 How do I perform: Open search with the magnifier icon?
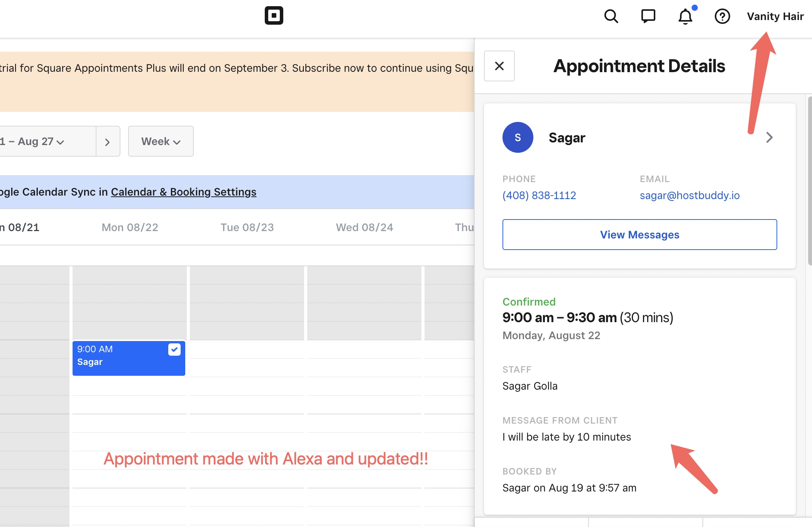point(611,16)
